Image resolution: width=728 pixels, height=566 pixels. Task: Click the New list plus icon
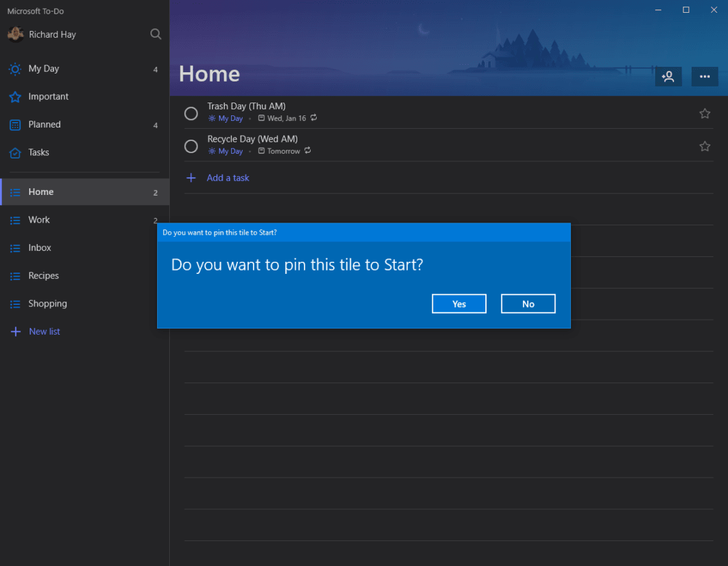(x=15, y=331)
